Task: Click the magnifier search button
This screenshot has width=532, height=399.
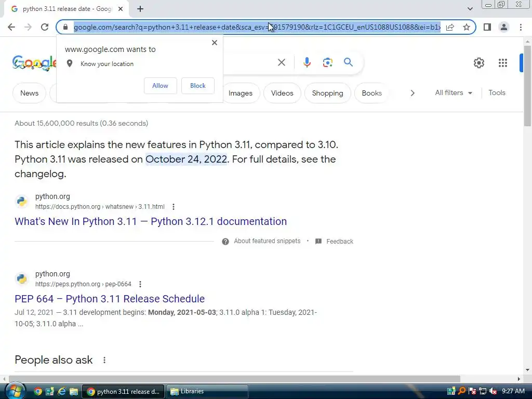Action: pyautogui.click(x=348, y=62)
